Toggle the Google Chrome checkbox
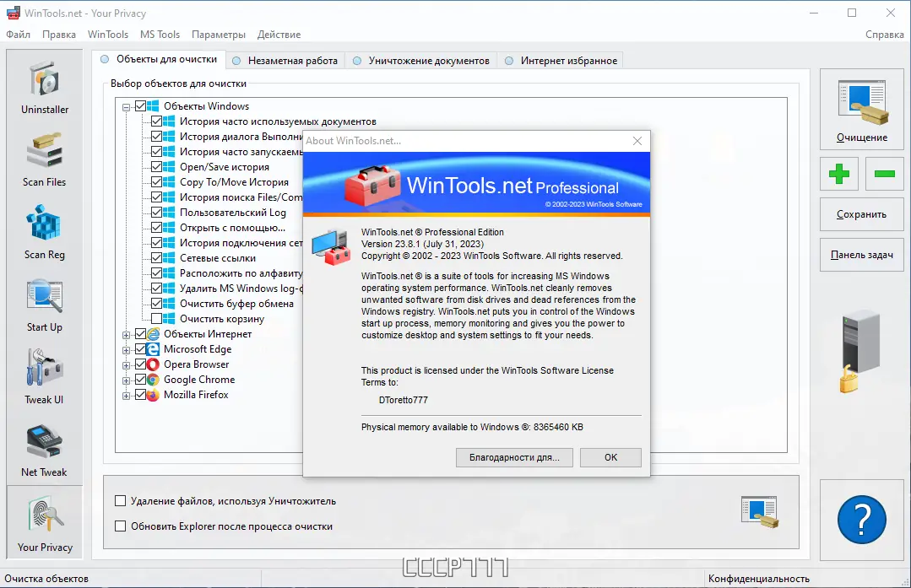The width and height of the screenshot is (911, 588). [x=141, y=380]
